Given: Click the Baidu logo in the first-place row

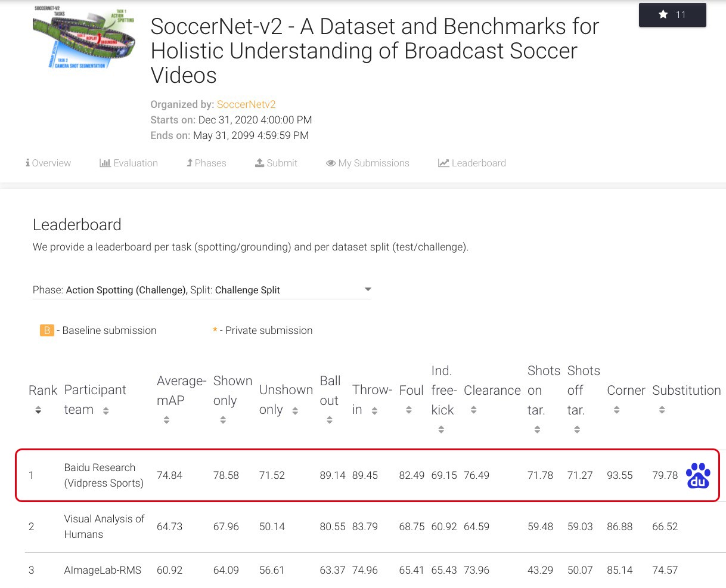Looking at the screenshot, I should 698,475.
